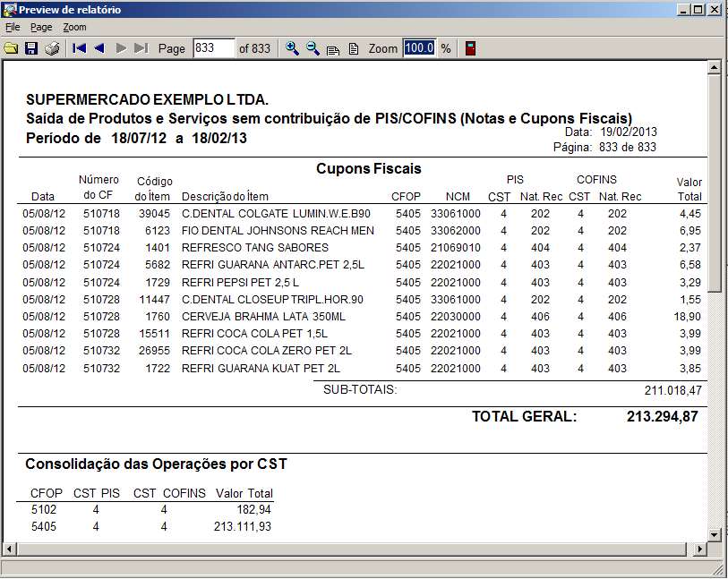Image resolution: width=728 pixels, height=579 pixels.
Task: Close preview with red door icon
Action: click(x=470, y=48)
